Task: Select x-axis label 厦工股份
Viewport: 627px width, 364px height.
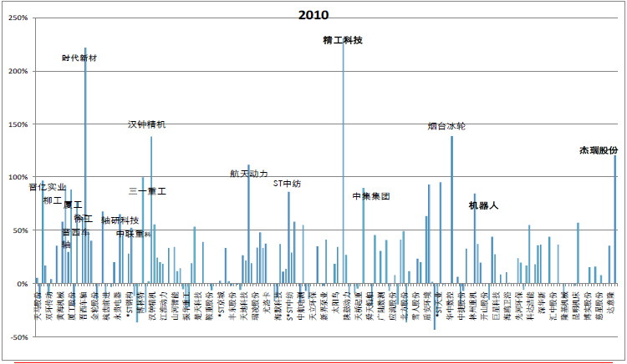Action: (x=73, y=306)
